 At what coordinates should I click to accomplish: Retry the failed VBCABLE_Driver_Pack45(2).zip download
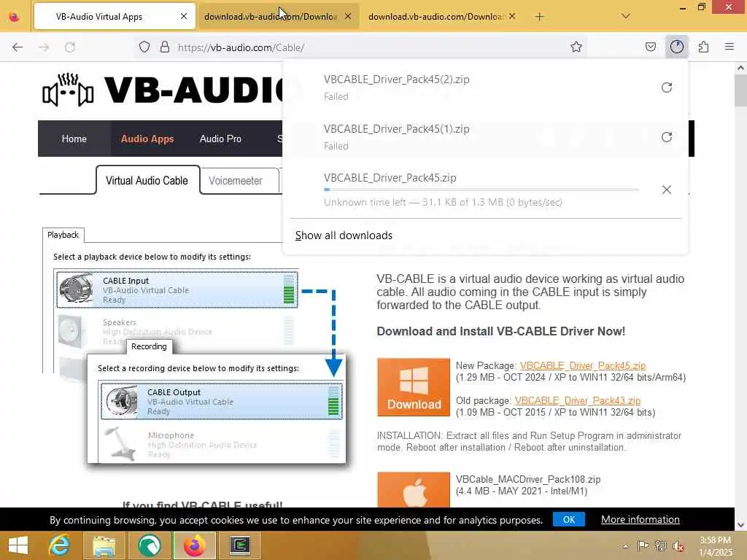[667, 87]
